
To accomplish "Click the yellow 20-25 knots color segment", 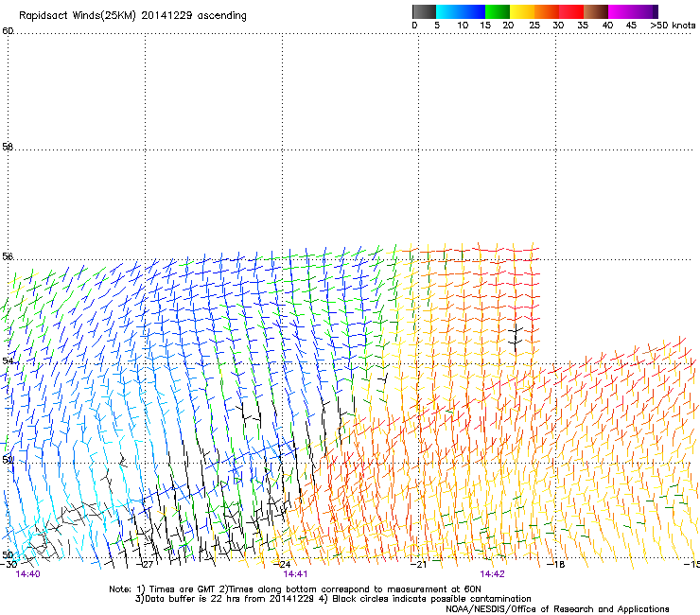I will [522, 11].
